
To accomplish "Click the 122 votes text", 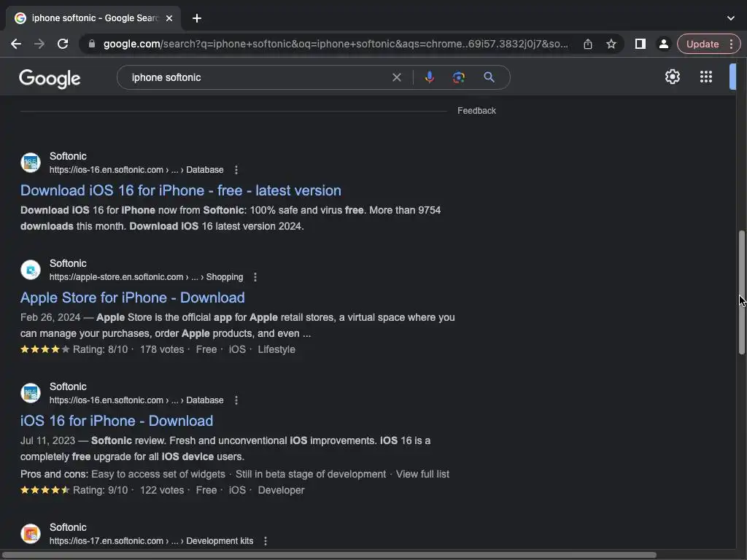I will coord(162,490).
